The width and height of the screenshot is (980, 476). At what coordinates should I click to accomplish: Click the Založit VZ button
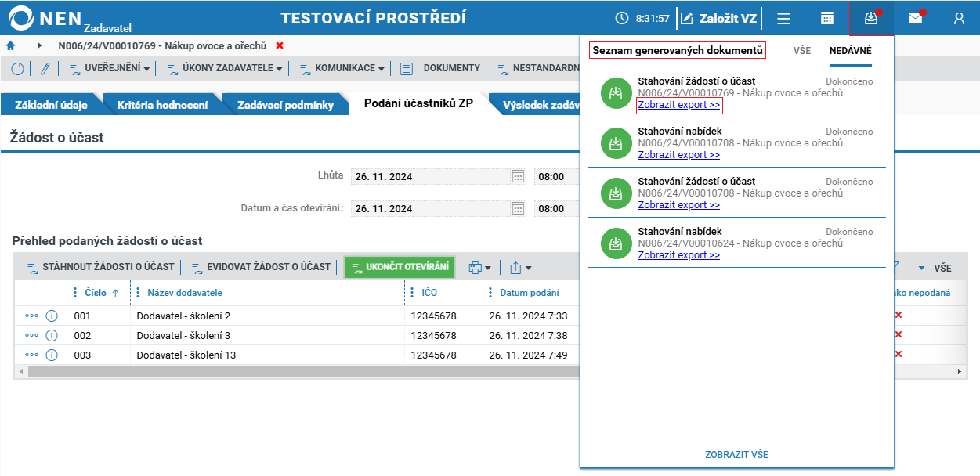click(719, 18)
